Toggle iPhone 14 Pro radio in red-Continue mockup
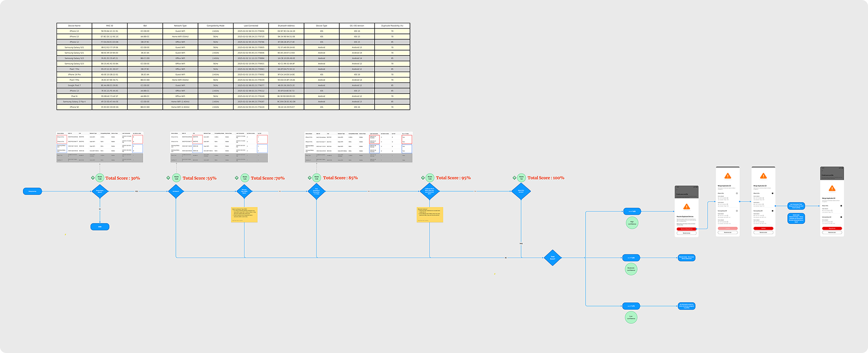The width and height of the screenshot is (868, 353). (x=773, y=193)
